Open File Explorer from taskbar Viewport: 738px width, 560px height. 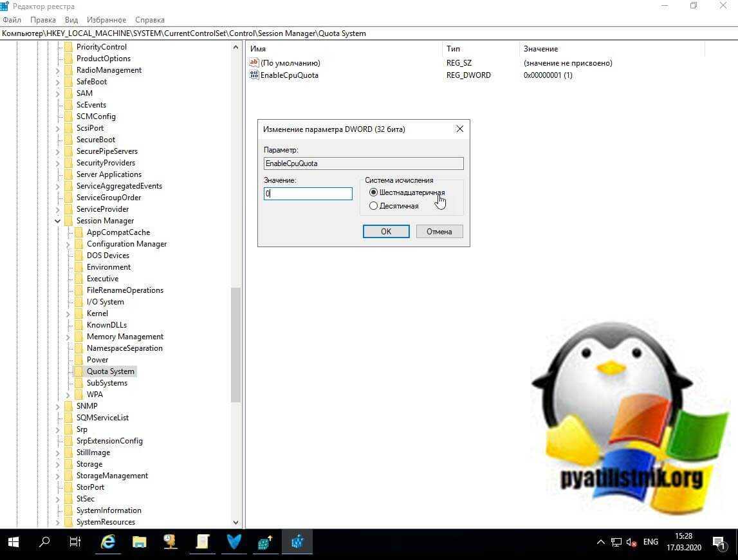140,542
